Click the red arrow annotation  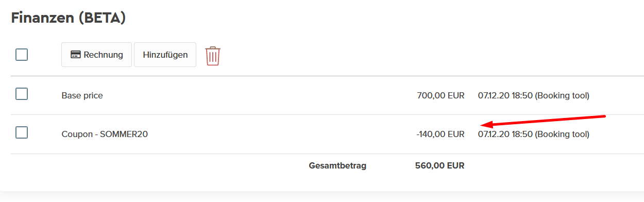tap(543, 121)
